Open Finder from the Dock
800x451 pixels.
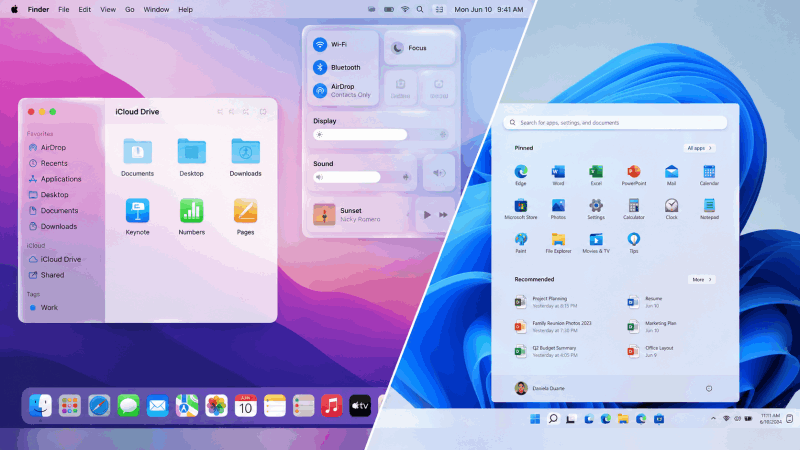pyautogui.click(x=40, y=406)
